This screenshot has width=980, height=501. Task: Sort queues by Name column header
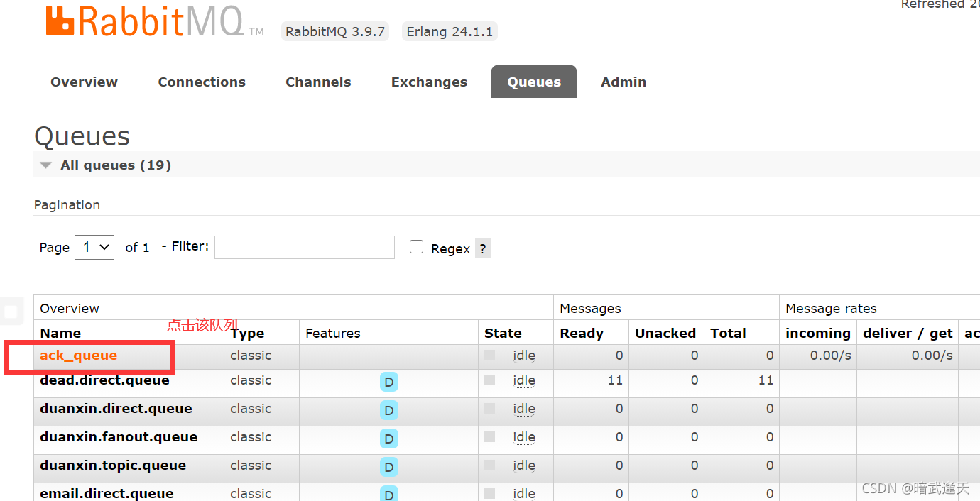(x=60, y=333)
